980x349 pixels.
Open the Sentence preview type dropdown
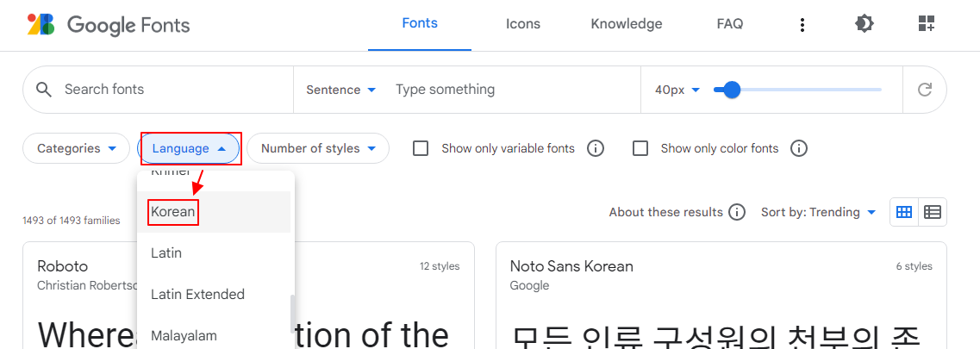tap(341, 90)
